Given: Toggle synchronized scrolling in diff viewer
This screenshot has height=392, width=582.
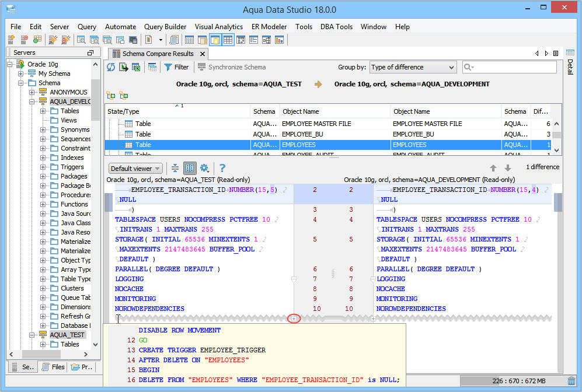Looking at the screenshot, I should 190,168.
